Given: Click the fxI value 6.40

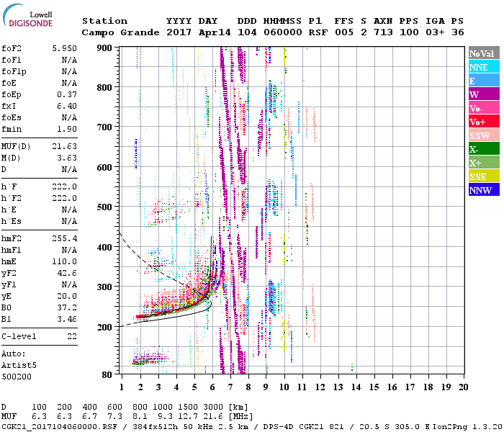Looking at the screenshot, I should tap(67, 106).
